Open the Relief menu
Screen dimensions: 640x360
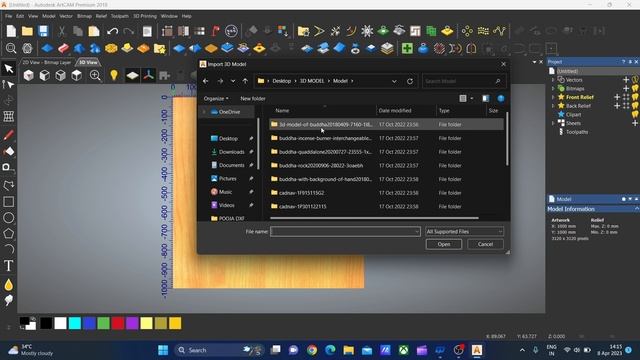101,16
